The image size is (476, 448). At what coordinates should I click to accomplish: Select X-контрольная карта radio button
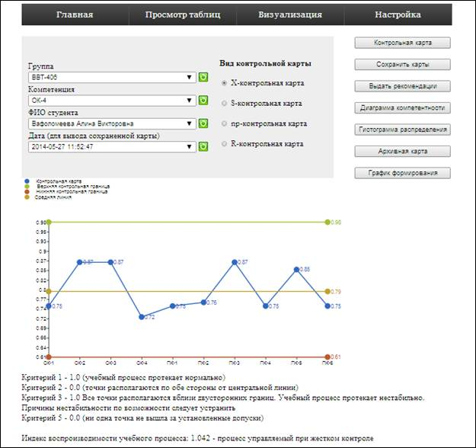(224, 83)
